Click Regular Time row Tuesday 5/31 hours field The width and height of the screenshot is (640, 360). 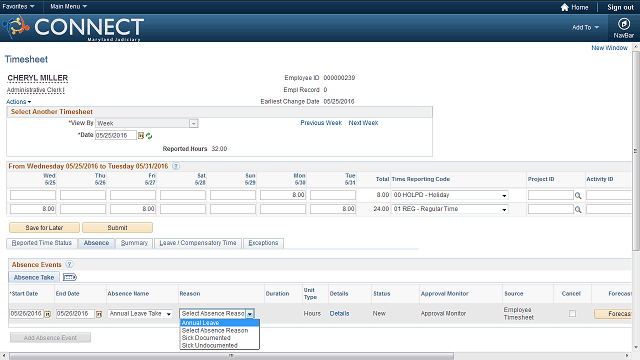pos(333,209)
